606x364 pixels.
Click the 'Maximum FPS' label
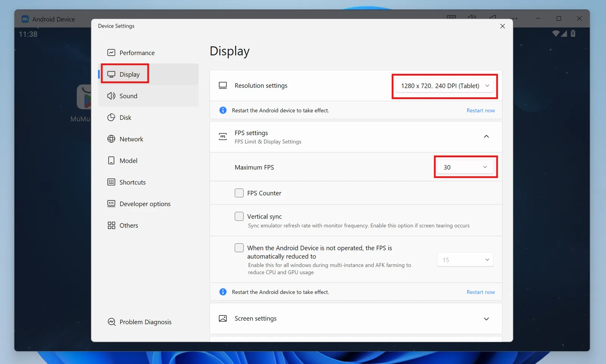[x=254, y=167]
